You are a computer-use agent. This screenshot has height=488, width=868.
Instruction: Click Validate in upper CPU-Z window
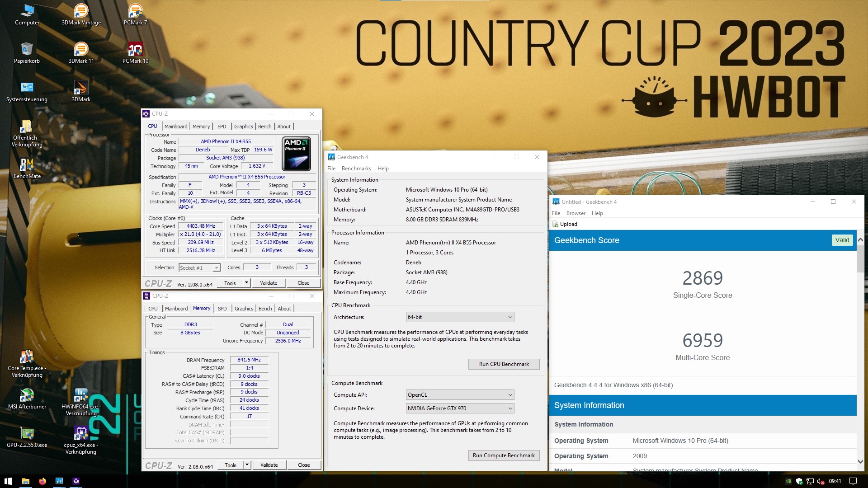269,283
